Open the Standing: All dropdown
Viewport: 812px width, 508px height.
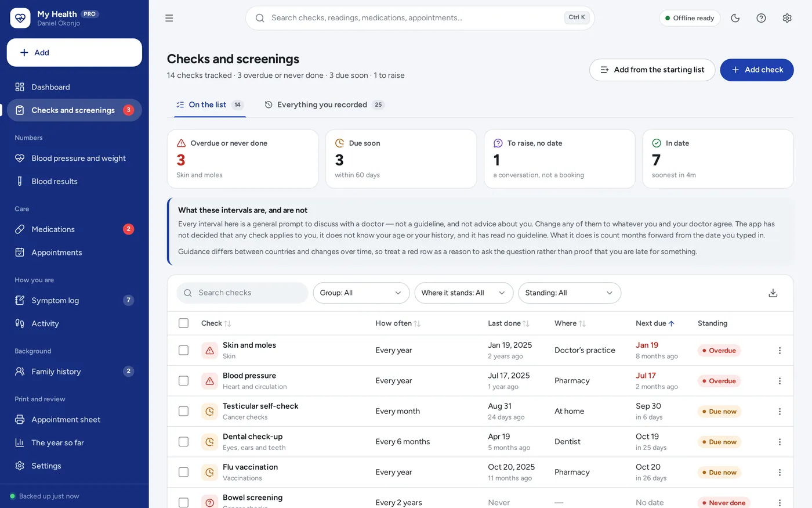(570, 293)
